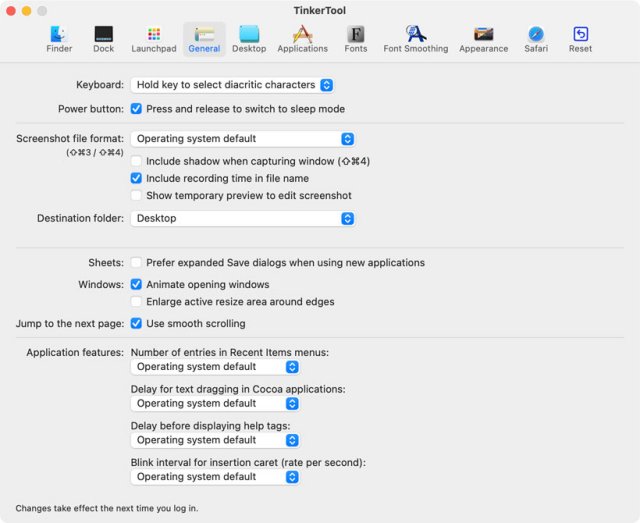Viewport: 640px width, 523px height.
Task: Open the Recent Items entries dropdown
Action: (215, 367)
